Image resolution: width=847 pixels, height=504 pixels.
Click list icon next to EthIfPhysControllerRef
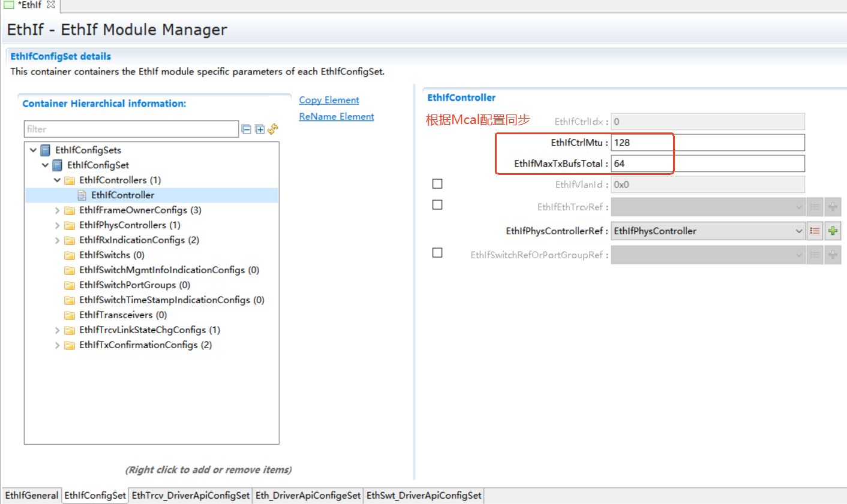click(815, 231)
